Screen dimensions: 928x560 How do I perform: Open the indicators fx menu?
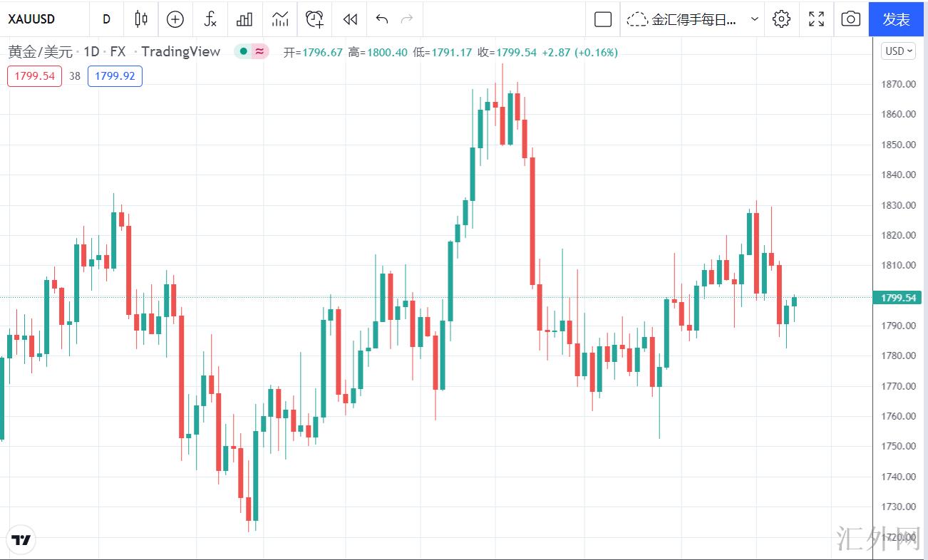click(210, 19)
